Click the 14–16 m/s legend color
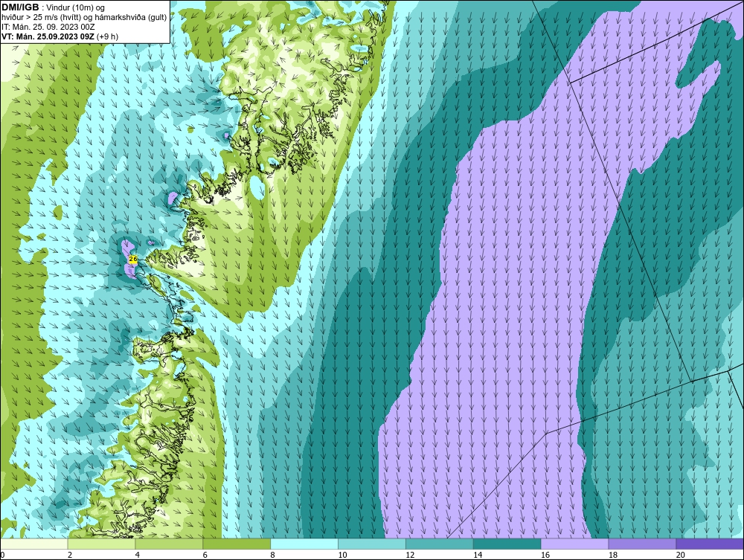This screenshot has width=744, height=560. [x=507, y=544]
